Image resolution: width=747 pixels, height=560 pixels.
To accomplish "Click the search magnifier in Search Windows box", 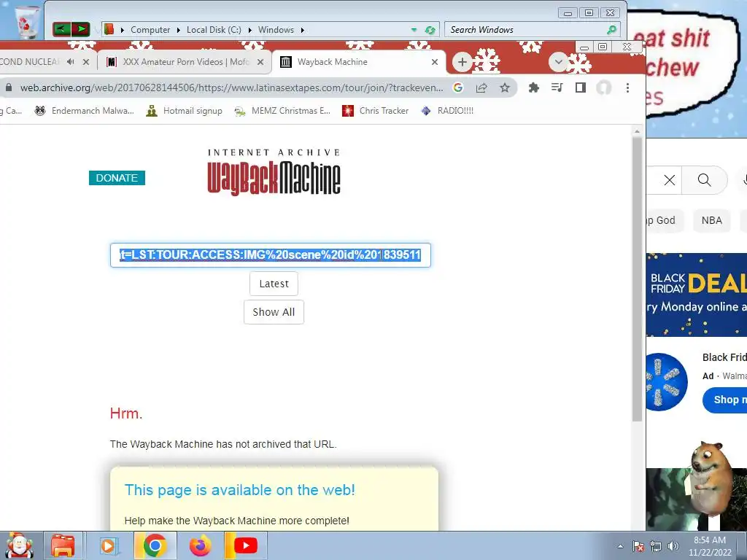I will [611, 30].
